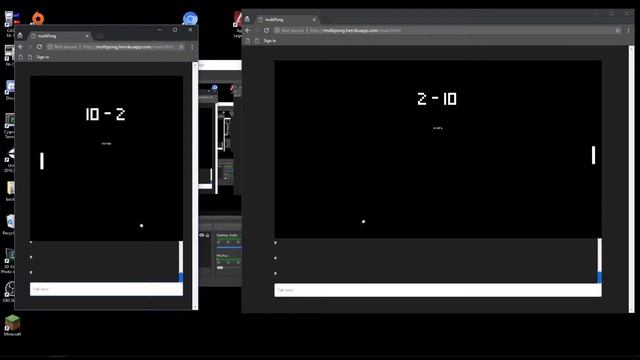
Task: Click the back arrow in right multiPong window
Action: [248, 31]
